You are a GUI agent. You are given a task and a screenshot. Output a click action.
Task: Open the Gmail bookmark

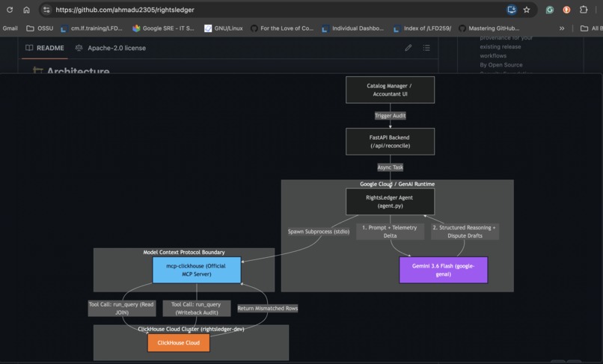(10, 28)
